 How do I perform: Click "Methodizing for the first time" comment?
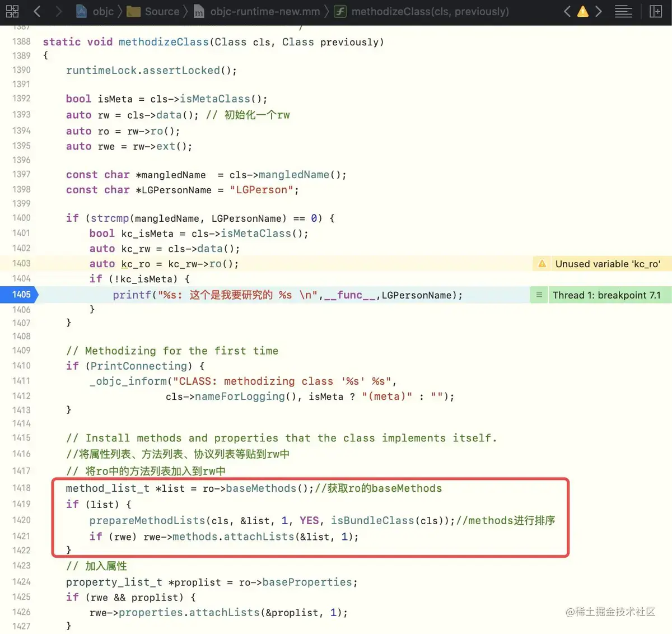(x=172, y=351)
